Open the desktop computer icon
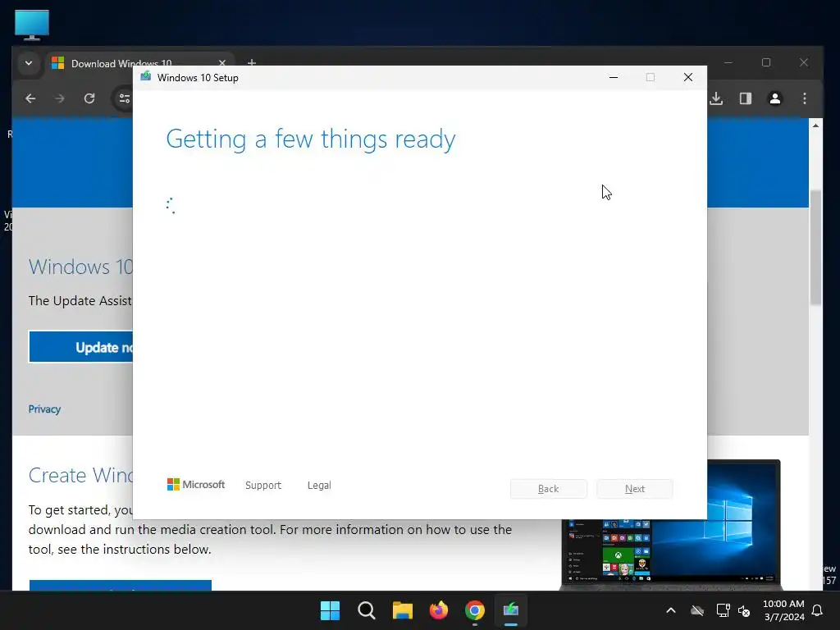 click(x=32, y=25)
